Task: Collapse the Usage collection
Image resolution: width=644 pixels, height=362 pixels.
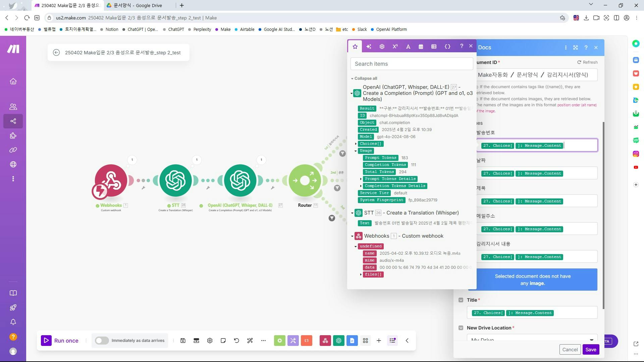Action: tap(356, 151)
